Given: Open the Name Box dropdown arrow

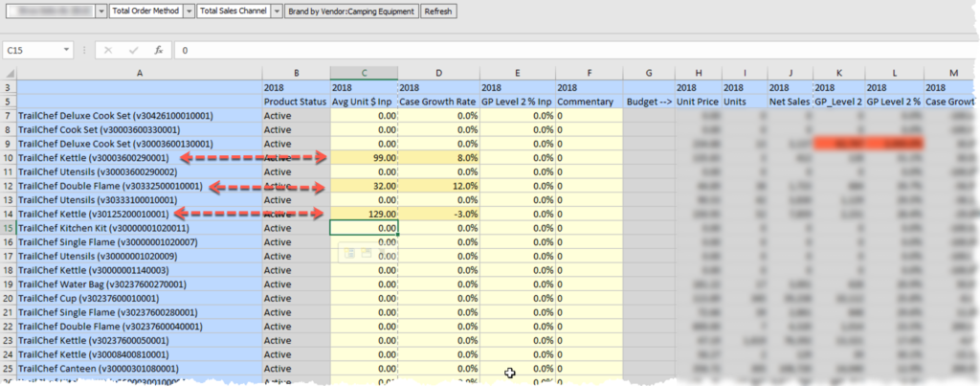Looking at the screenshot, I should 67,50.
